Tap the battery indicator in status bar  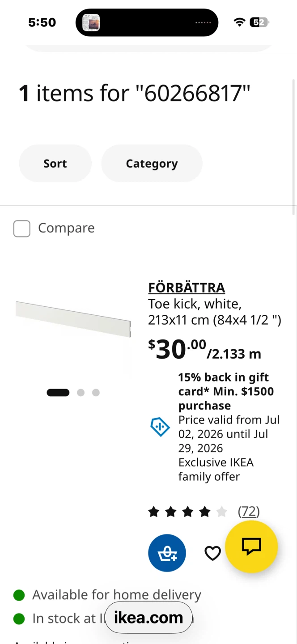point(259,22)
